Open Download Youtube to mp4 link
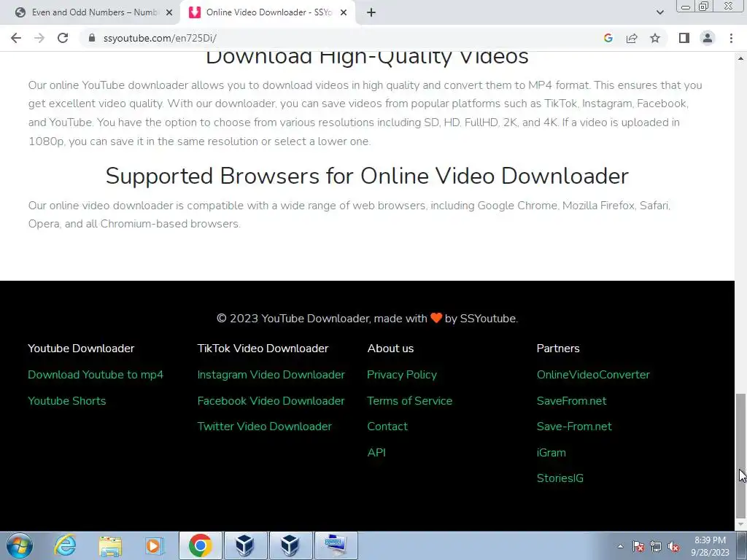Viewport: 747px width, 560px height. point(96,375)
